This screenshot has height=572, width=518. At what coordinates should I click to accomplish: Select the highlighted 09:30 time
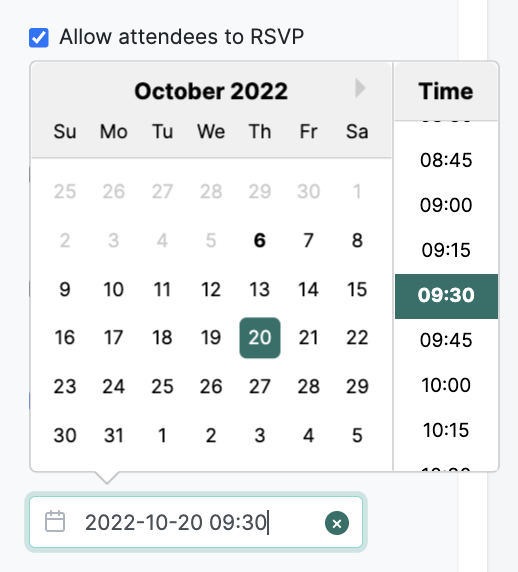(x=446, y=296)
